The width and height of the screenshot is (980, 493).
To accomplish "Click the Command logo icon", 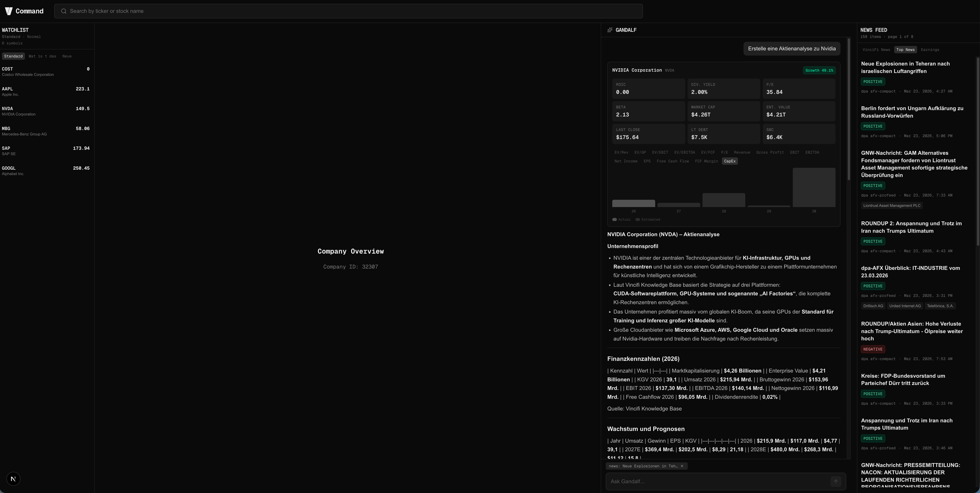I will pyautogui.click(x=9, y=11).
